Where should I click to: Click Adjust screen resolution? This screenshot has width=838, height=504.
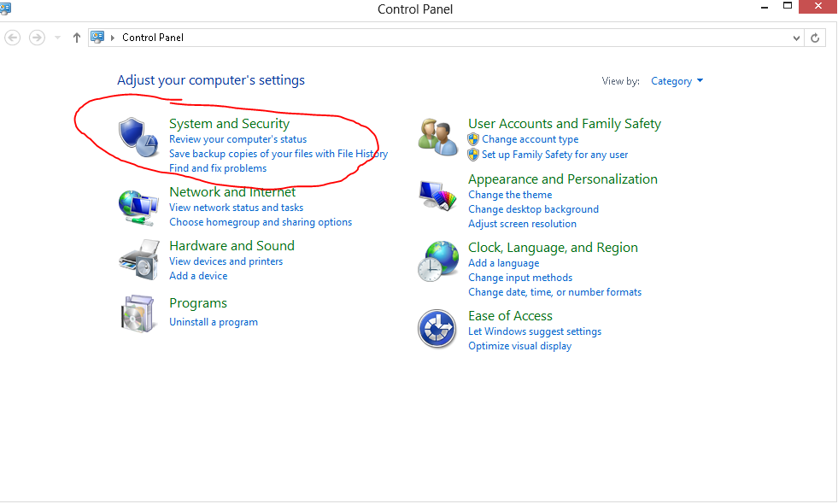tap(522, 224)
